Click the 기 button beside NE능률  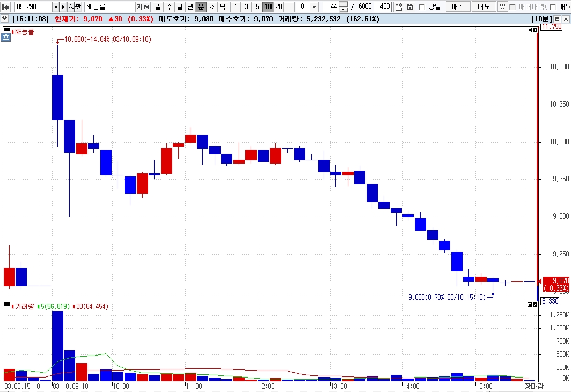point(140,6)
